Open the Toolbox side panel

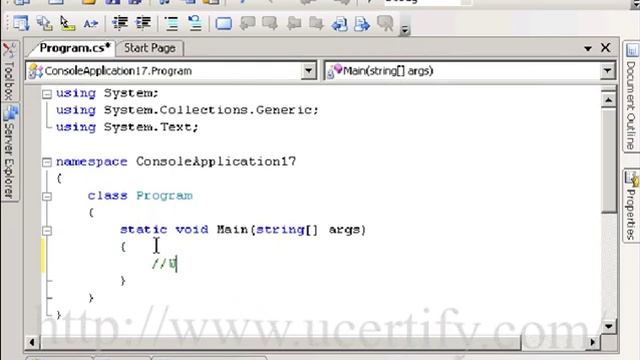9,72
